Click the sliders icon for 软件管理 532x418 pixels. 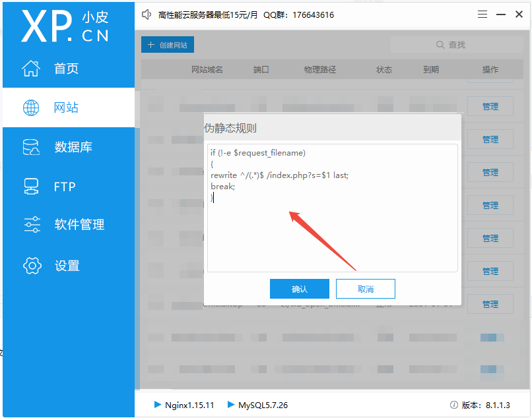click(x=32, y=224)
